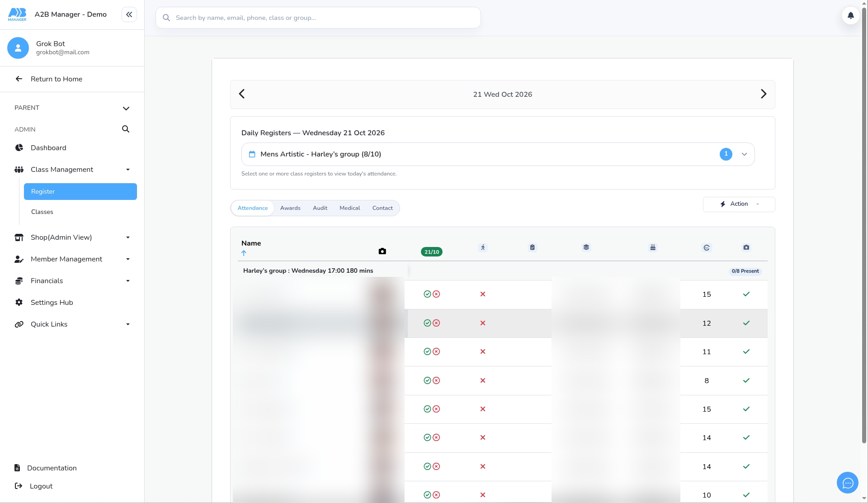Screen dimensions: 868x503
Task: Sort names with the blue arrow
Action: coord(244,253)
